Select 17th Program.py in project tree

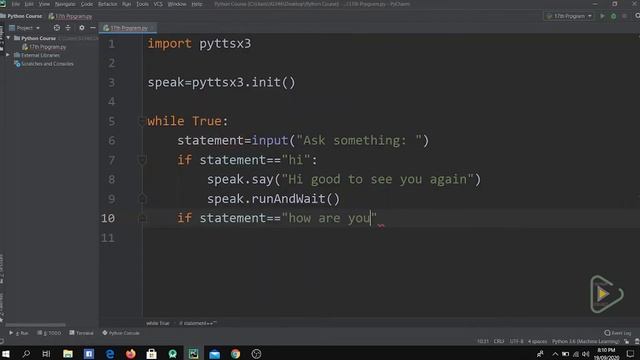[44, 47]
